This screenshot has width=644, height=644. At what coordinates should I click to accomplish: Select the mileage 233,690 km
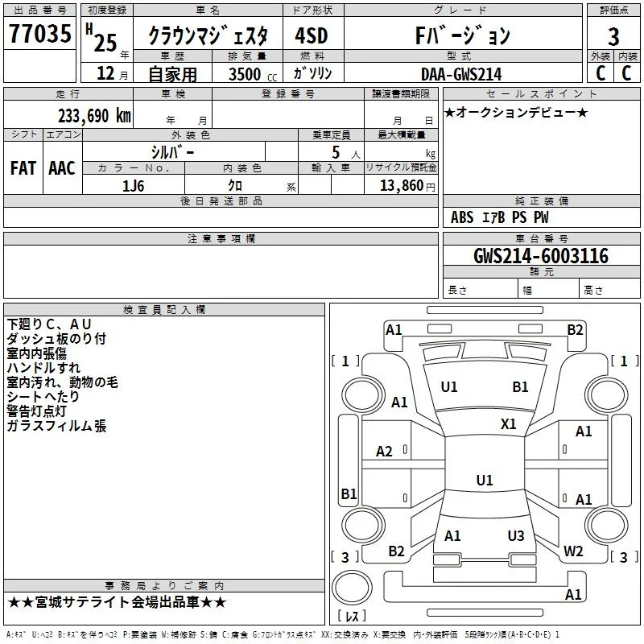tap(94, 116)
